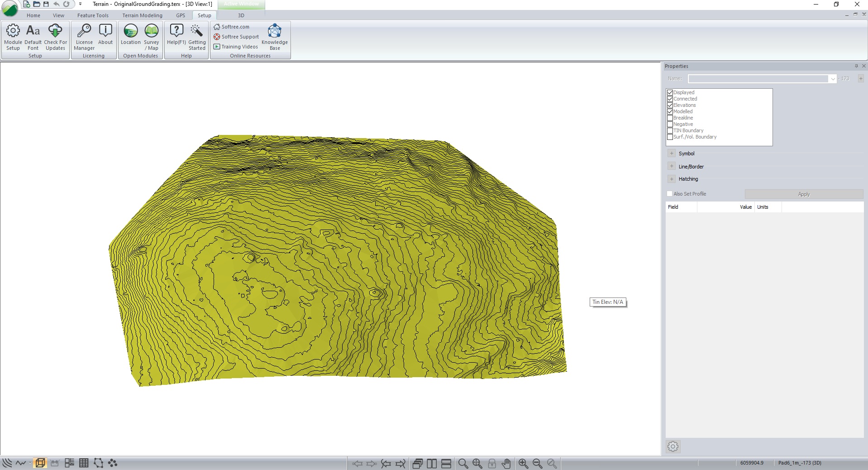
Task: Open the License Manager
Action: tap(84, 37)
